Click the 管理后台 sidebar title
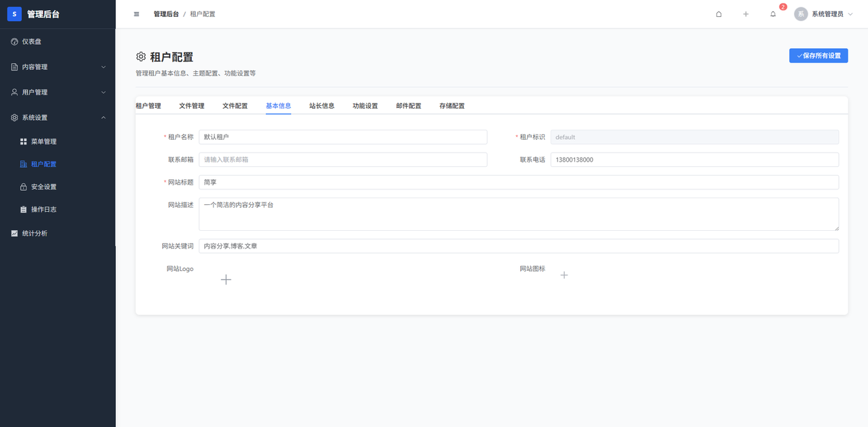The width and height of the screenshot is (868, 427). 43,14
